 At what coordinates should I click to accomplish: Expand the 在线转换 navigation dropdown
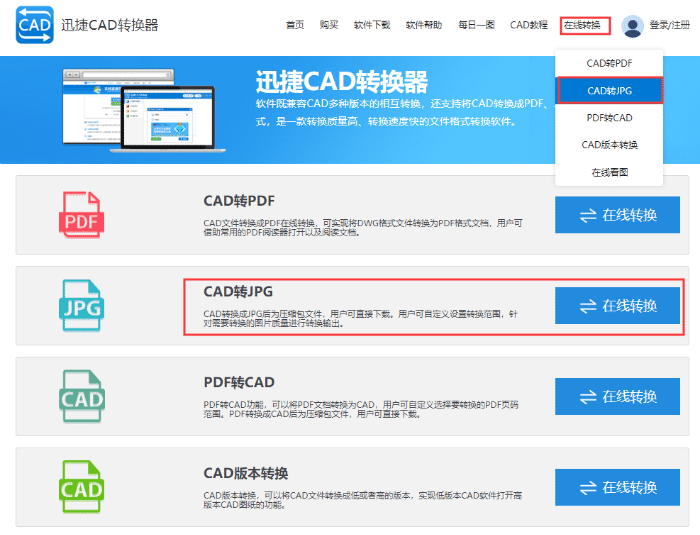pos(585,25)
